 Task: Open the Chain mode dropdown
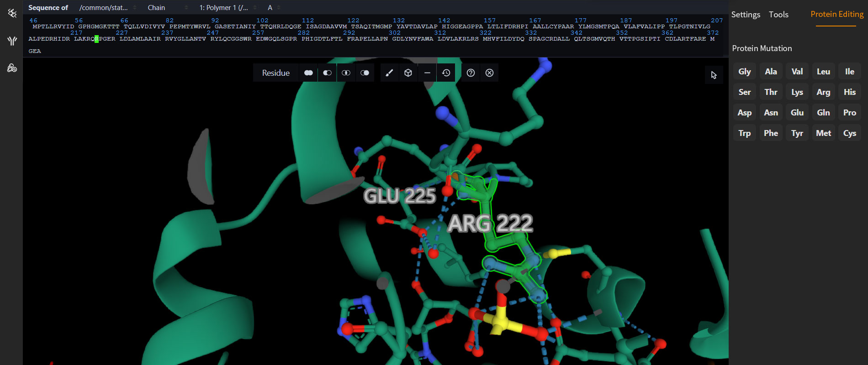point(167,8)
